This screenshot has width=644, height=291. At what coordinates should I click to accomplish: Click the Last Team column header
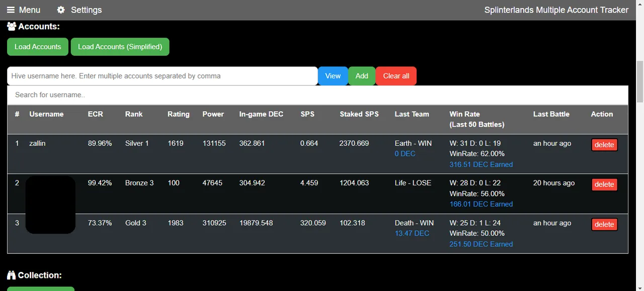[412, 114]
